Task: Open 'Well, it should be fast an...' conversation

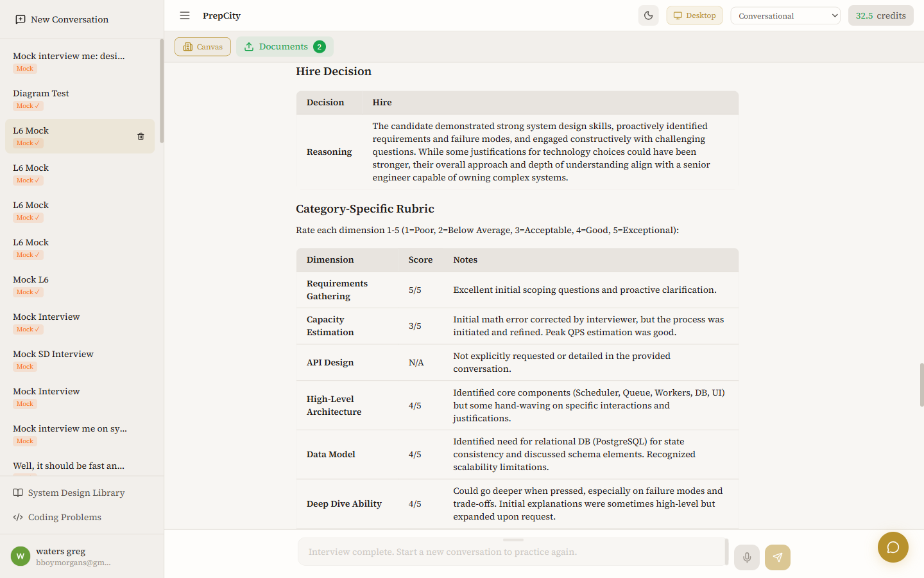Action: pyautogui.click(x=80, y=466)
